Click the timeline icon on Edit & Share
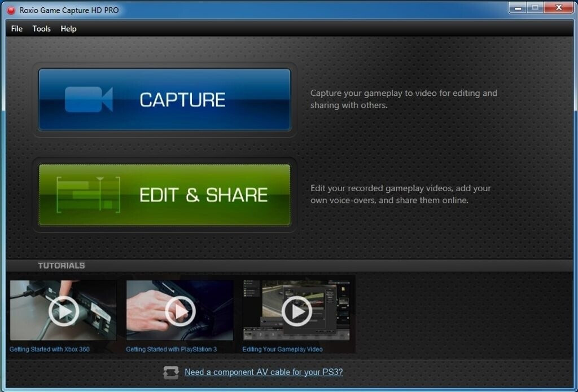578x392 pixels. 89,195
